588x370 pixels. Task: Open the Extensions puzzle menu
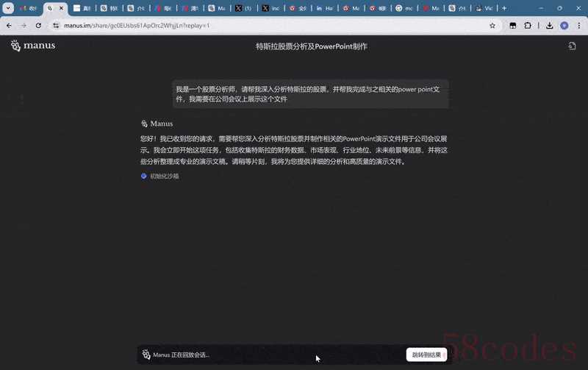click(528, 26)
